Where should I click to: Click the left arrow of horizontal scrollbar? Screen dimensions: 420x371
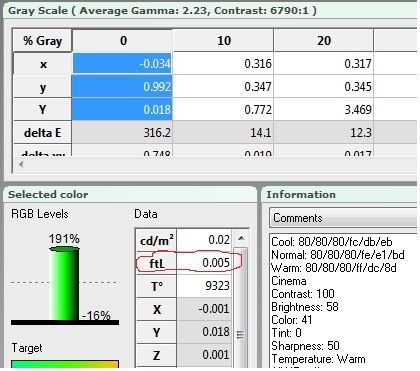click(x=21, y=164)
